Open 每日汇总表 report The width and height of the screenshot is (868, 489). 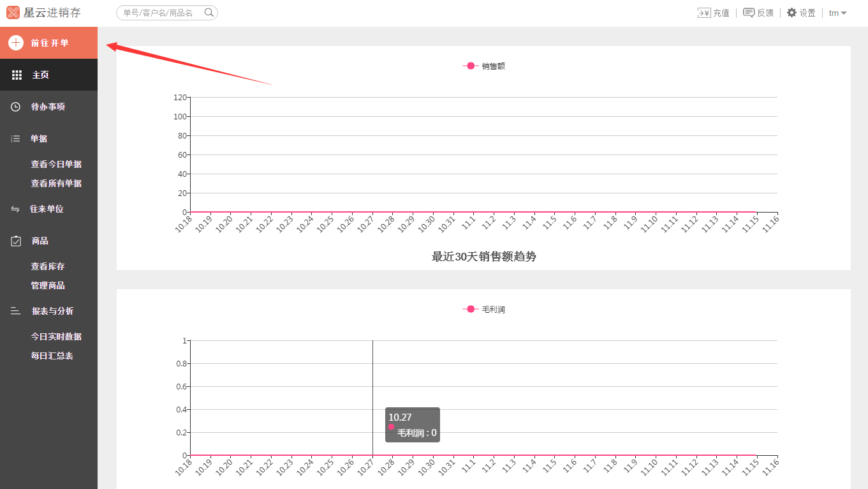point(52,356)
